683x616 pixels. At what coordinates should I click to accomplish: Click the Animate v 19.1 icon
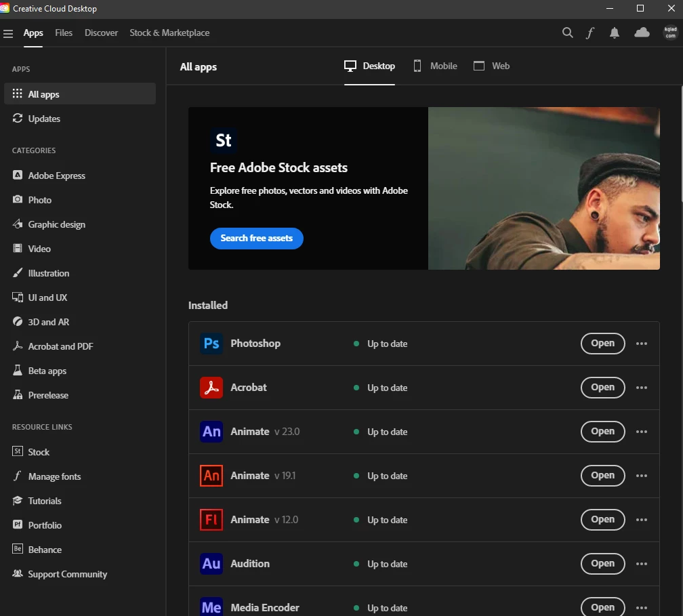[x=211, y=475]
